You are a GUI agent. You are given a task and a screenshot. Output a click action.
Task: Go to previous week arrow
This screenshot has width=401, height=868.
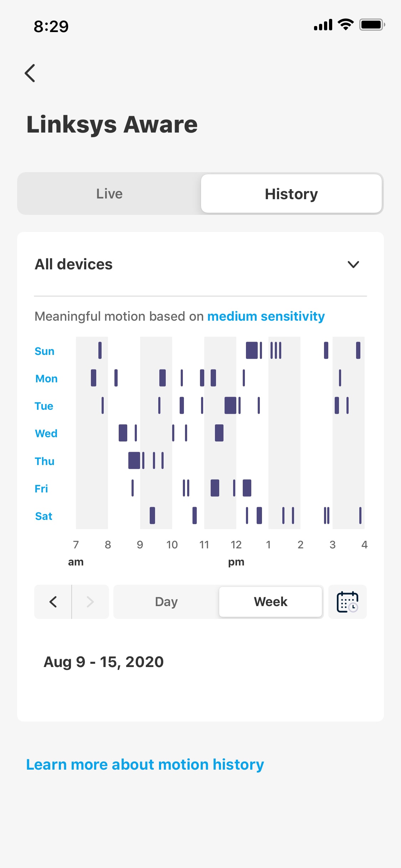pyautogui.click(x=53, y=602)
